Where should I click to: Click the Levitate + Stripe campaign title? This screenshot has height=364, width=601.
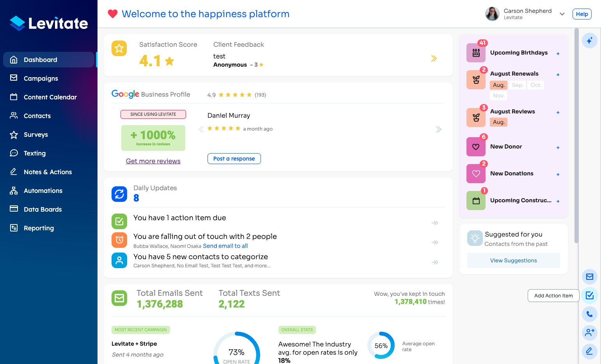pyautogui.click(x=134, y=344)
